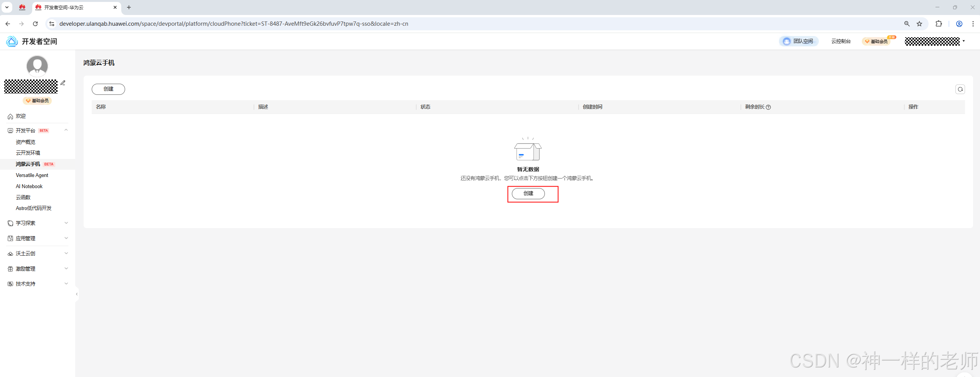The height and width of the screenshot is (377, 980).
Task: Click the zoom magnifier icon in address bar
Action: (x=907, y=24)
